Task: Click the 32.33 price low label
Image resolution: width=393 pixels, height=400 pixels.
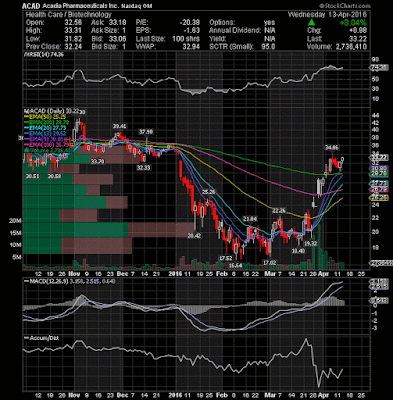Action: pyautogui.click(x=143, y=168)
